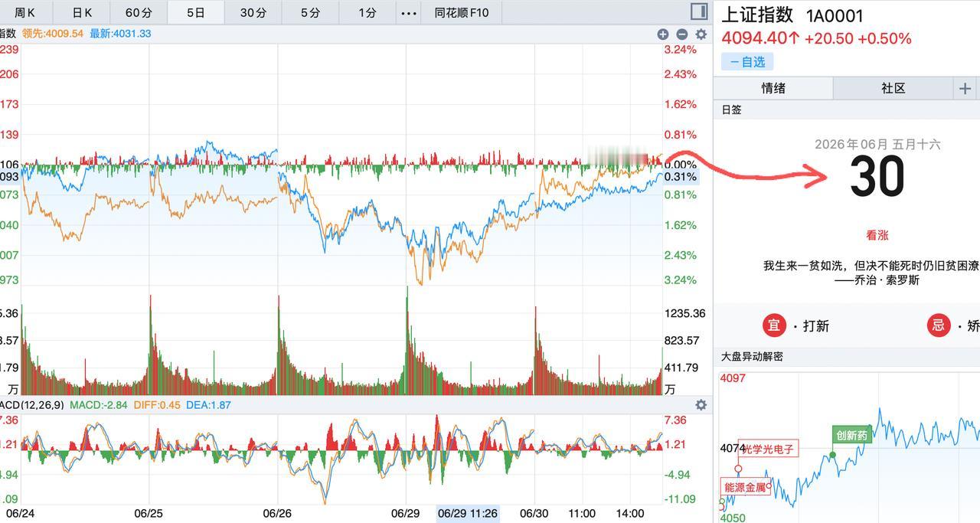Click the 忌 red circle icon
Image resolution: width=980 pixels, height=523 pixels.
pos(939,325)
